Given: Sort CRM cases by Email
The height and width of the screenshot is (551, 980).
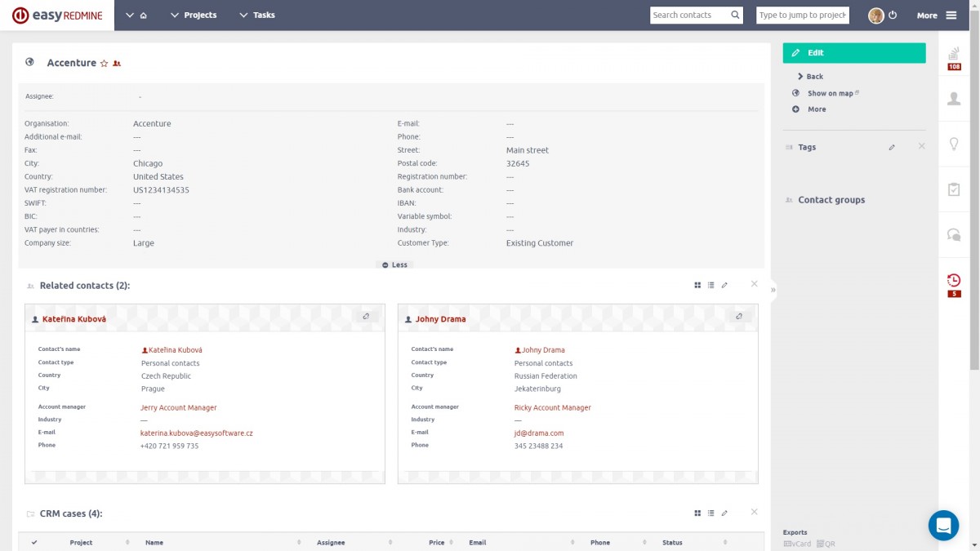Looking at the screenshot, I should (478, 542).
